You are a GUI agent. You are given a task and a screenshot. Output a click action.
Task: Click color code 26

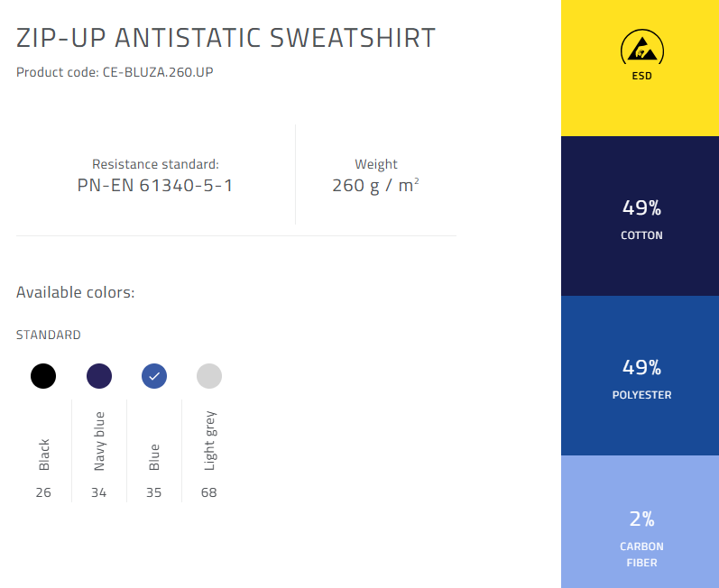(43, 492)
